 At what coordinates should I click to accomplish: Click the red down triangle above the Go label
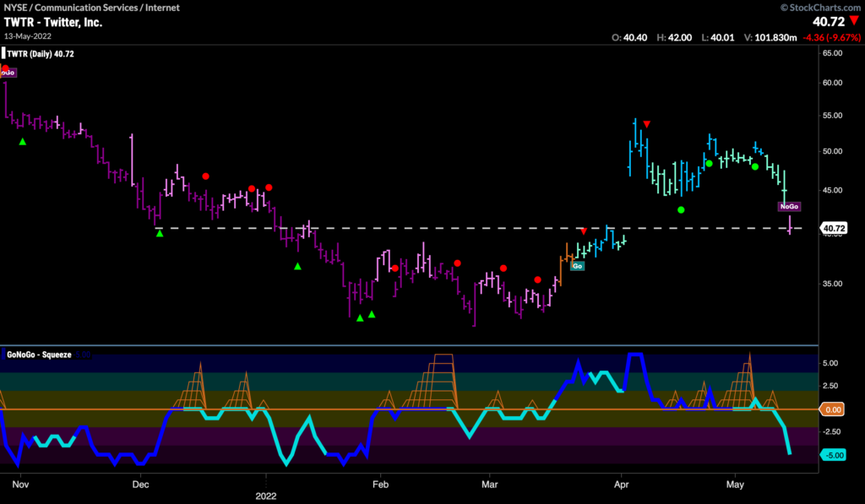[585, 231]
